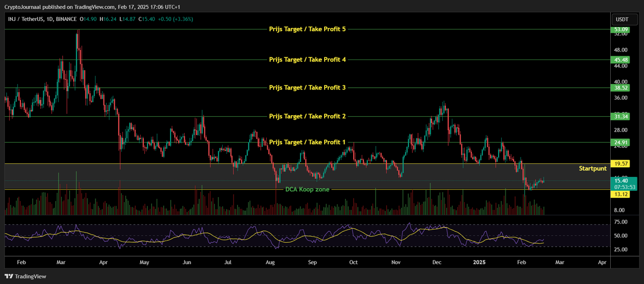Click the 53.09 price tag

(621, 29)
